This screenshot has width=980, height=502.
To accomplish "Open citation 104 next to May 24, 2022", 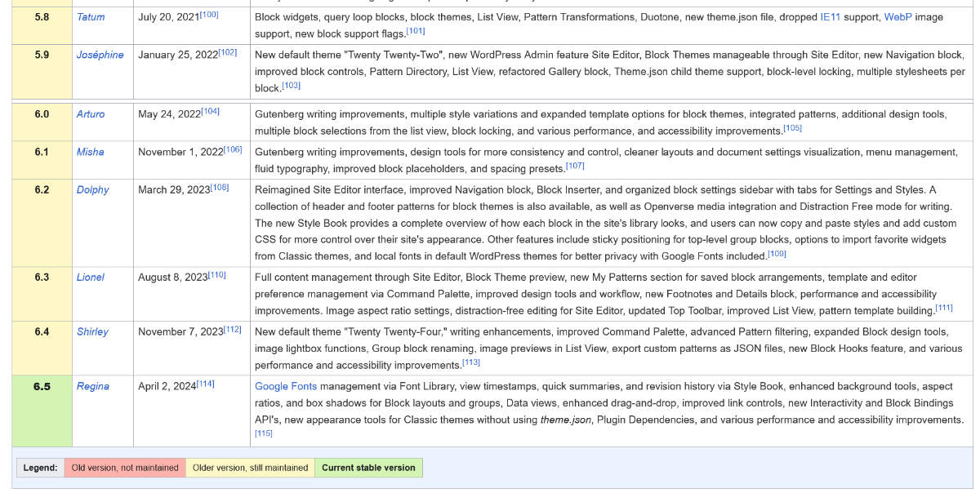I will click(210, 111).
